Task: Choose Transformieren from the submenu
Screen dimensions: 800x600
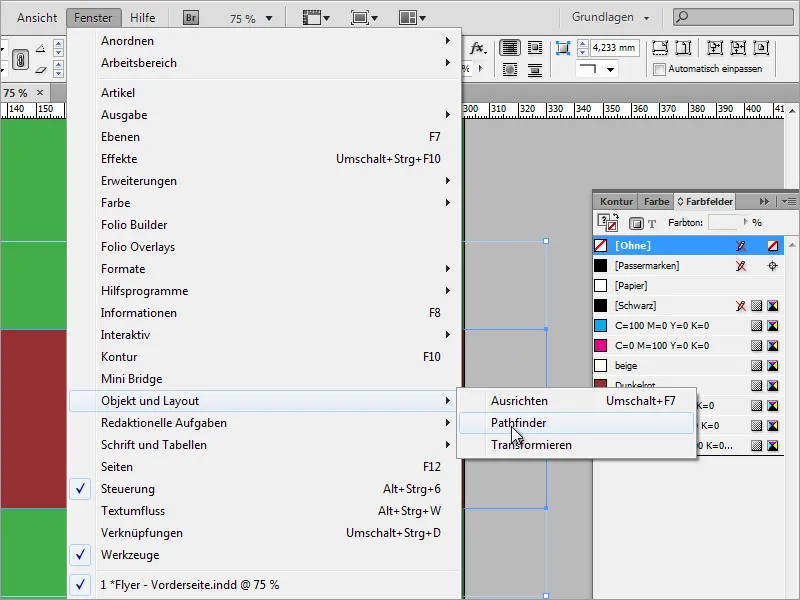Action: [x=577, y=445]
